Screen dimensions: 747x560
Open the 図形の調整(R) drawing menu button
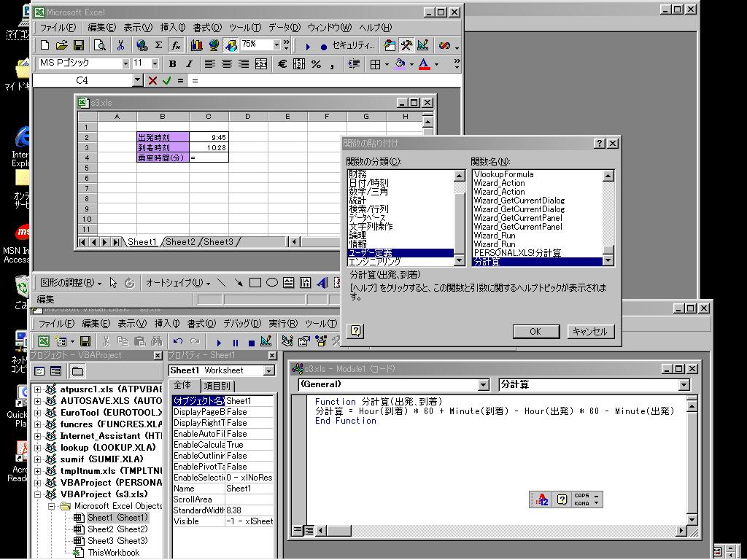(71, 283)
